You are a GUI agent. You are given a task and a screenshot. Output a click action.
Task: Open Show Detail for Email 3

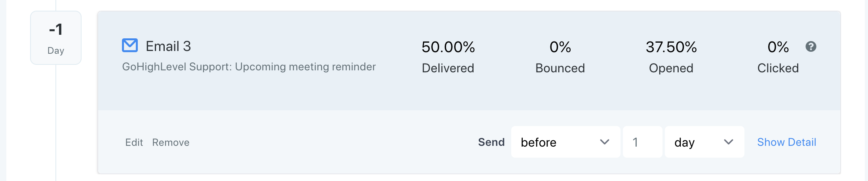tap(786, 142)
